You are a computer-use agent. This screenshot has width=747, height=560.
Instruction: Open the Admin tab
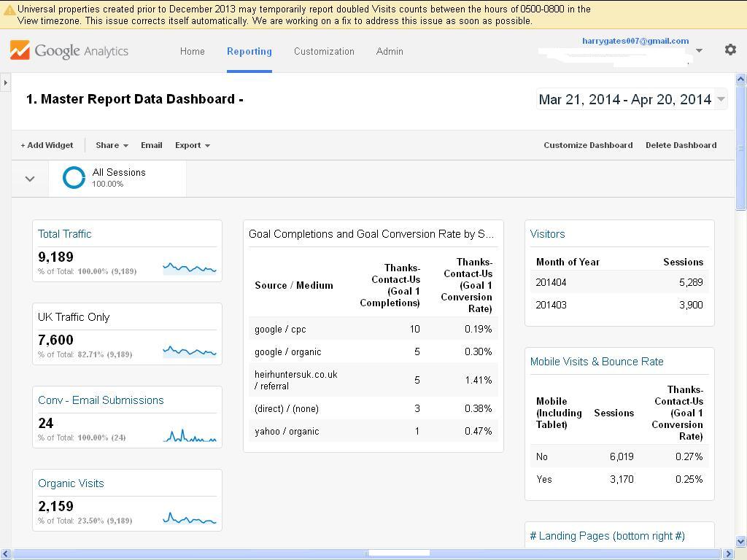390,51
